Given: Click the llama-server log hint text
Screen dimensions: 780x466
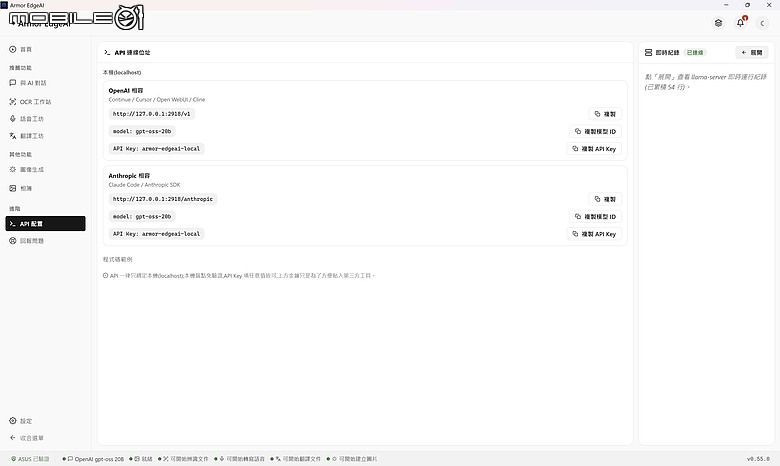Looking at the screenshot, I should [x=705, y=82].
